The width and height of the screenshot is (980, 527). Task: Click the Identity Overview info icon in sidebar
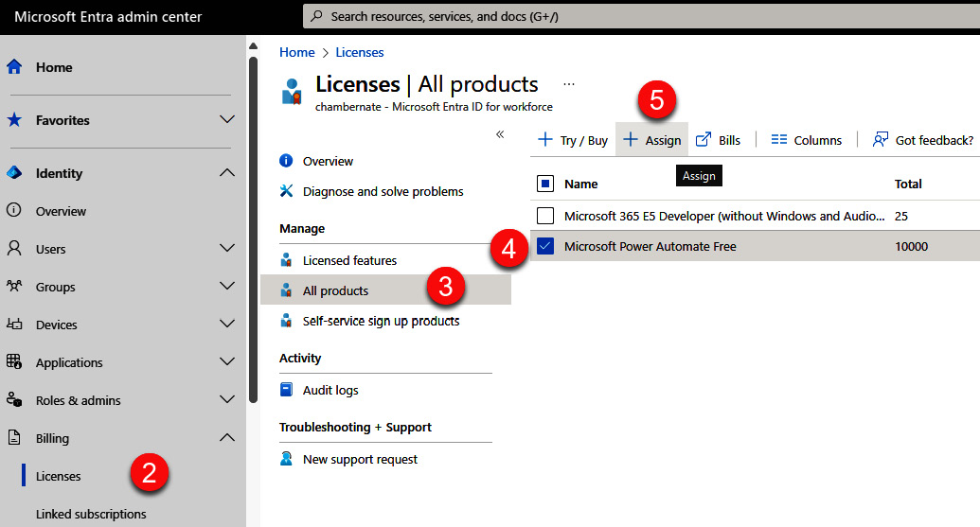[14, 210]
